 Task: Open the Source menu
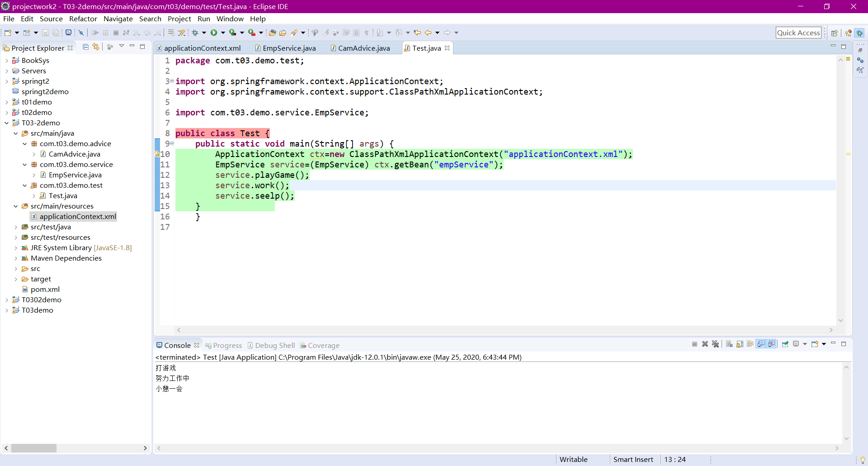tap(51, 19)
